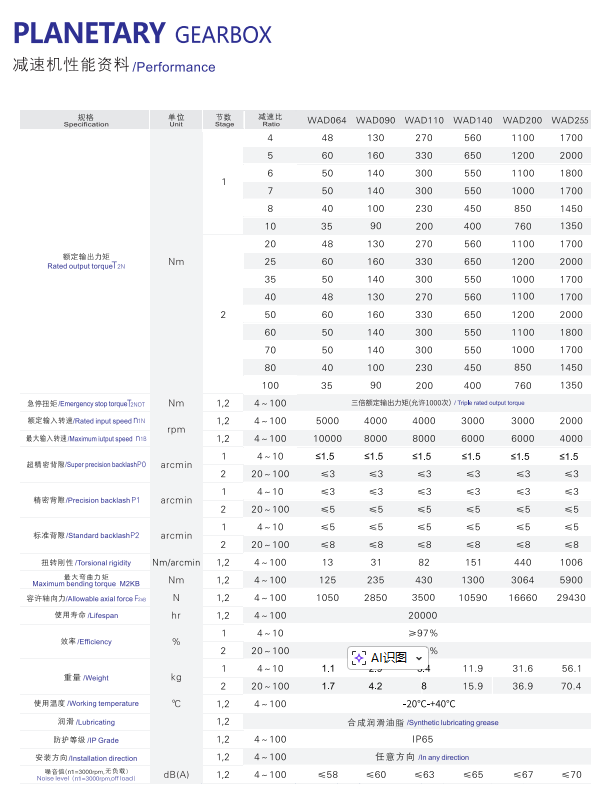Image resolution: width=607 pixels, height=805 pixels.
Task: Click the Torsional rigidity row label
Action: [x=86, y=563]
